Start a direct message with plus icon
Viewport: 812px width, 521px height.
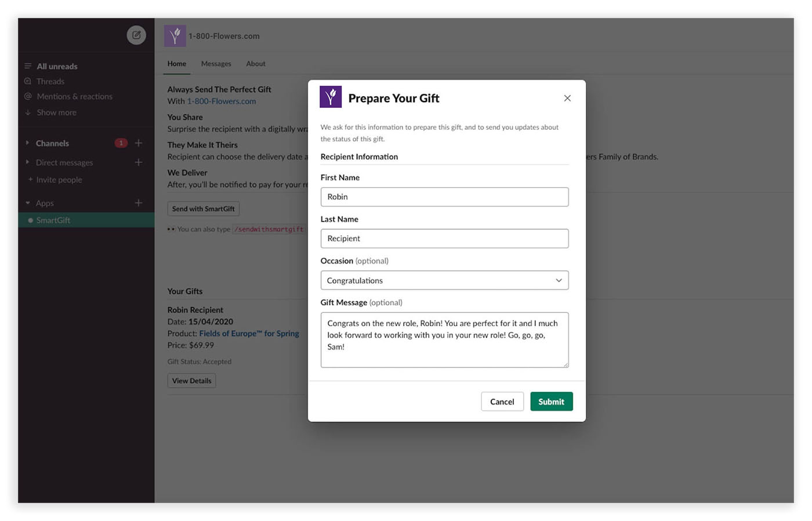(x=139, y=162)
